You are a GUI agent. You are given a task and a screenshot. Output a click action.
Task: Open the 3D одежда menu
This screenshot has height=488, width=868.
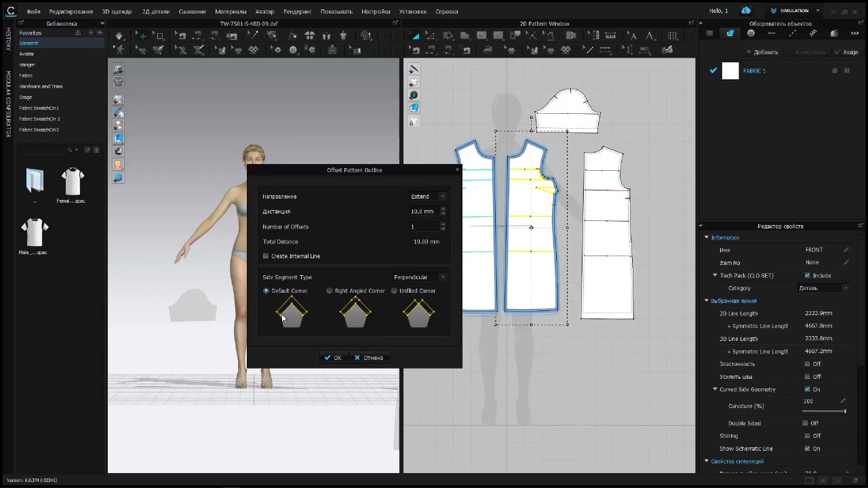click(x=117, y=12)
